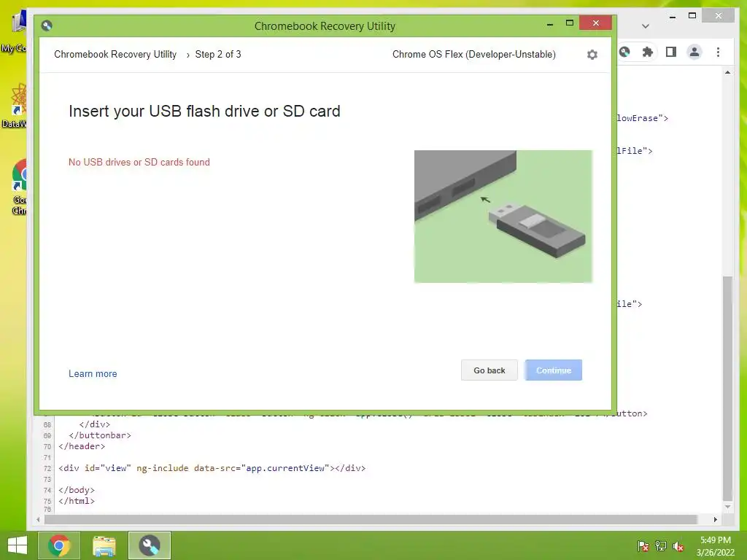Open the Recovery Utility settings gear

[x=592, y=55]
